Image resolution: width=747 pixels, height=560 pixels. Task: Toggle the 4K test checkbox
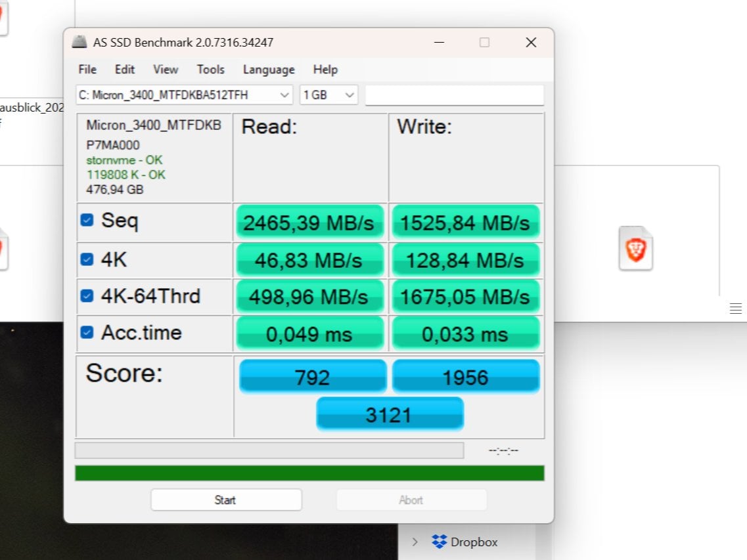[87, 259]
